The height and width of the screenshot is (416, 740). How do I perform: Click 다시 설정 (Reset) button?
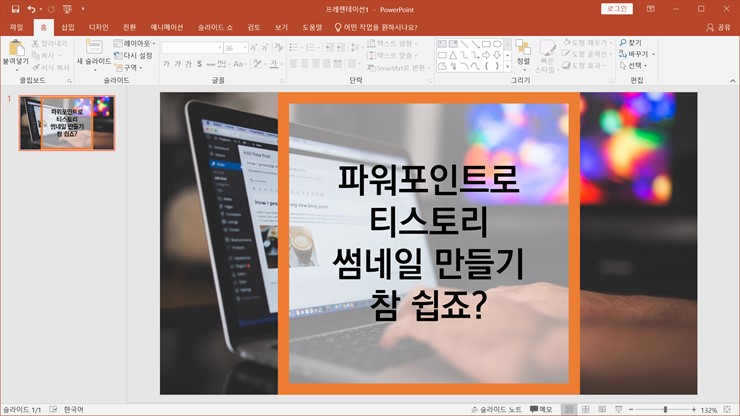point(134,56)
